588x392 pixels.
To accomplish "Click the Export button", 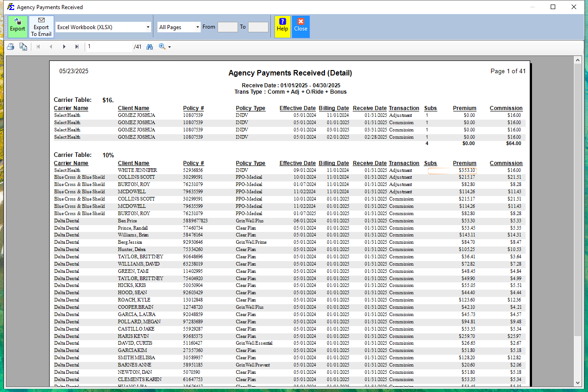I will click(x=18, y=27).
